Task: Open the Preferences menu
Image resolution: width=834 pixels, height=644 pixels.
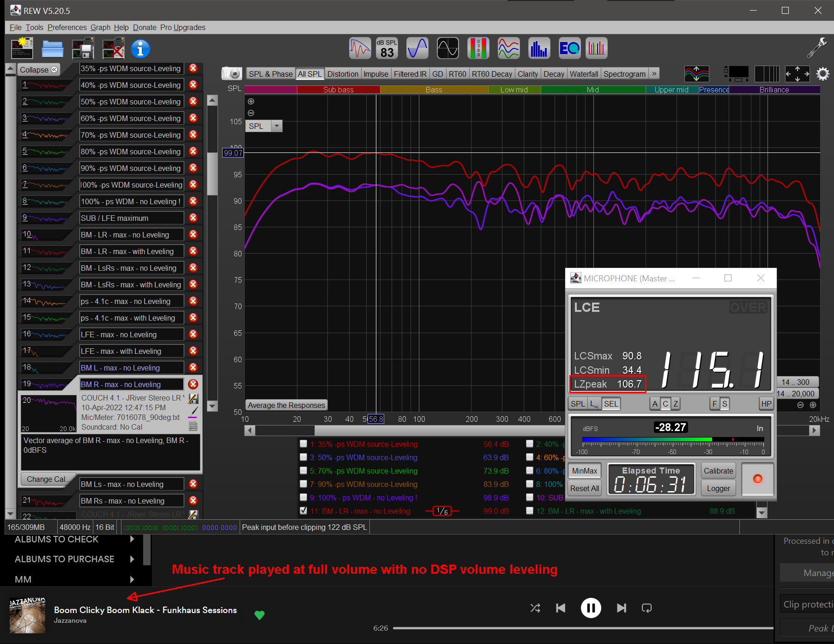Action: 67,27
